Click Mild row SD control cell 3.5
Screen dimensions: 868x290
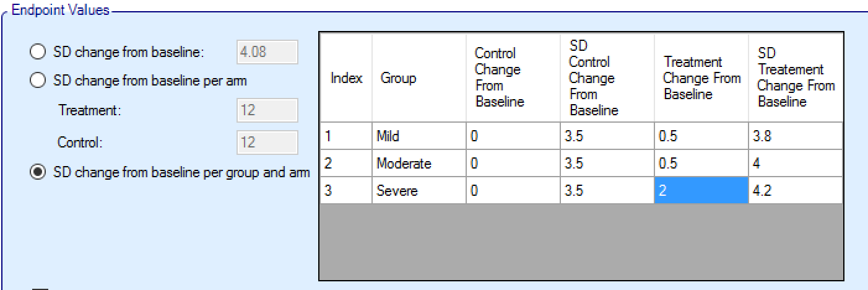607,136
